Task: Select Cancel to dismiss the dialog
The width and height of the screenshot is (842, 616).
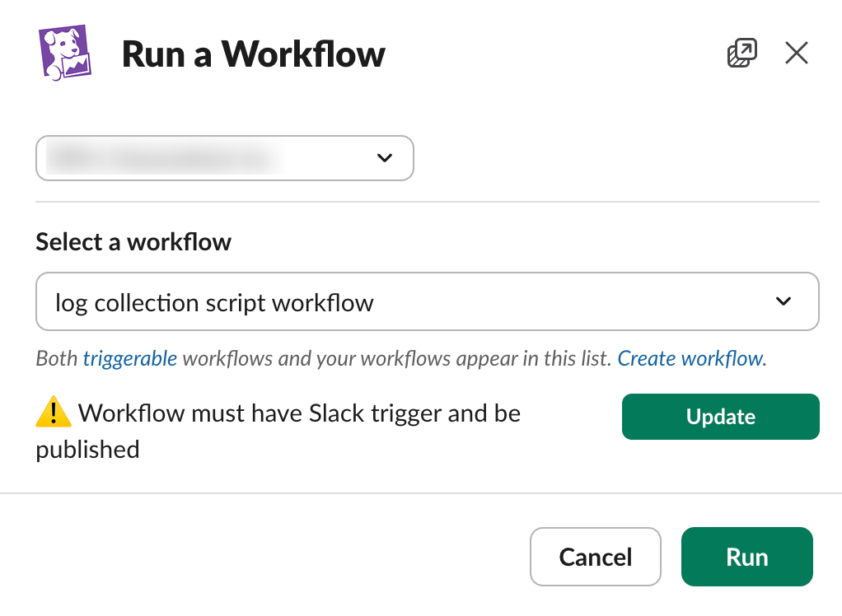Action: 595,557
